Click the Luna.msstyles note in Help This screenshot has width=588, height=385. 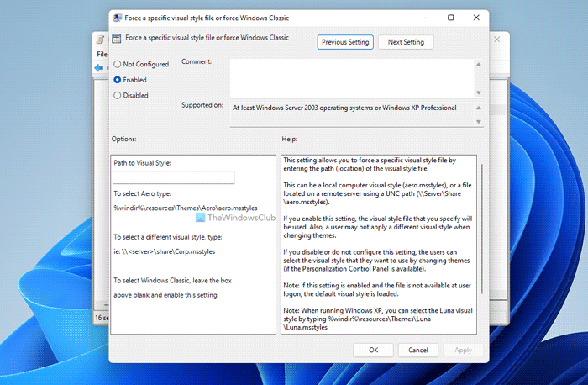click(x=378, y=319)
